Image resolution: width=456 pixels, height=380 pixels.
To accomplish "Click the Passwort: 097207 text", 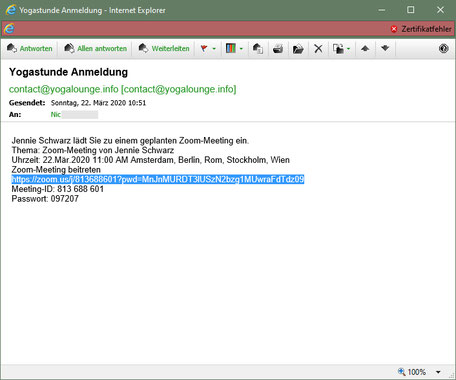I will (45, 199).
